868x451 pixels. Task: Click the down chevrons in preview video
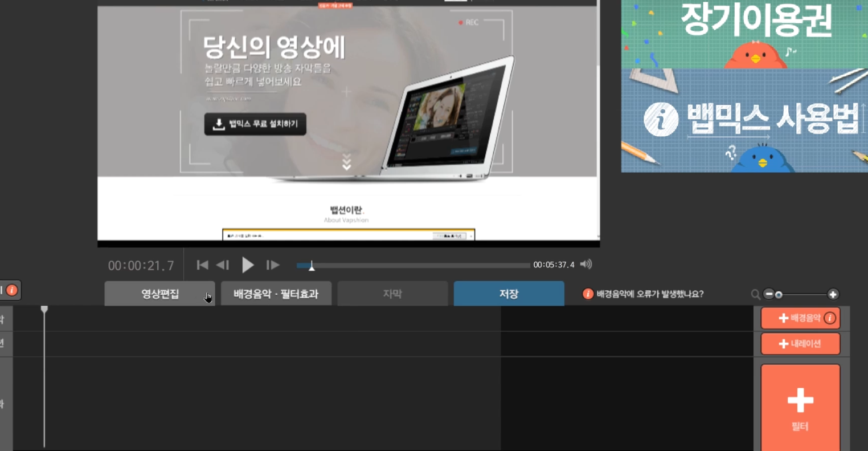click(346, 162)
